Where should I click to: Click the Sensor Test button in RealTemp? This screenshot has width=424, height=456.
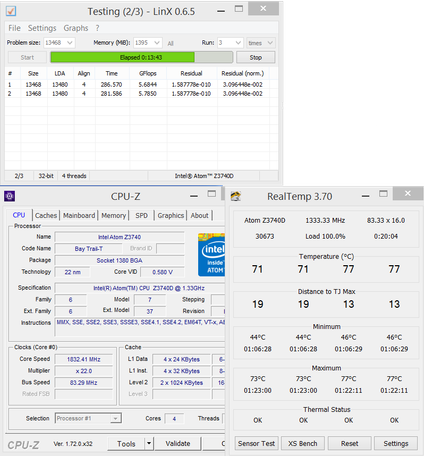click(x=256, y=444)
